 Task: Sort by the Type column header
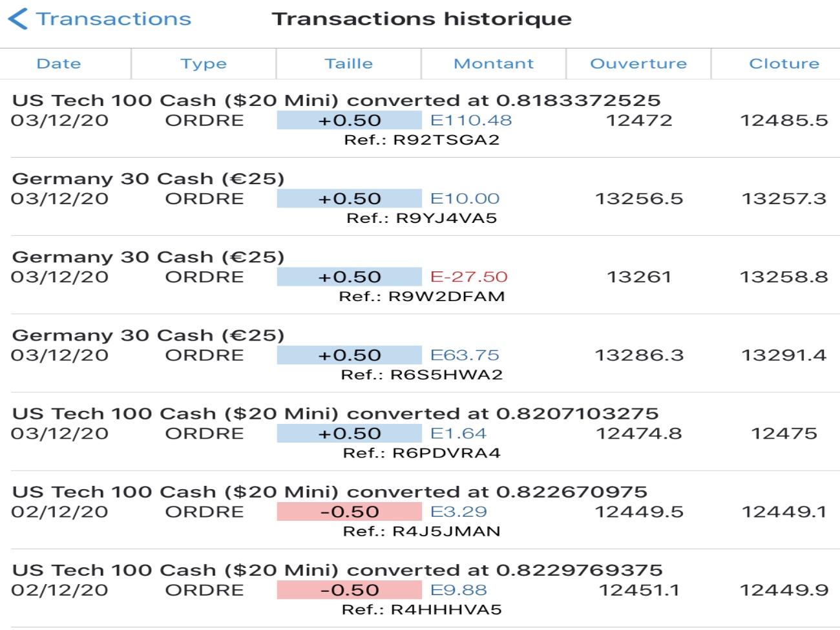204,64
